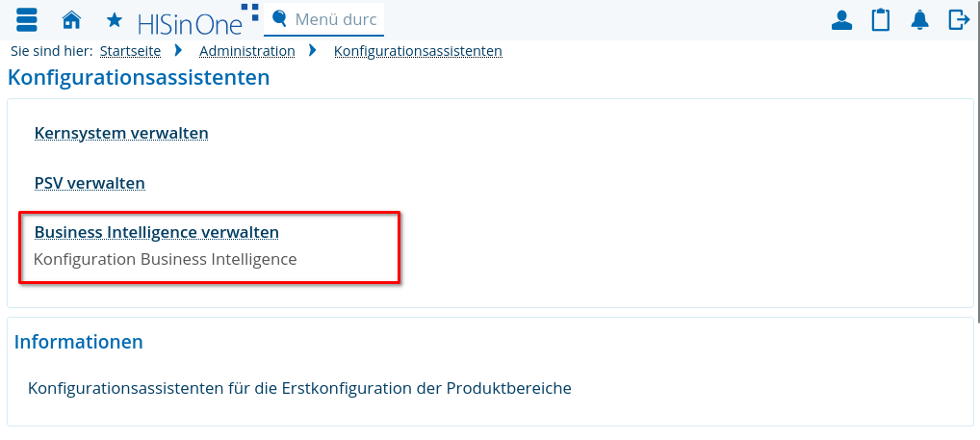Open Business Intelligence verwalten
The image size is (980, 440).
[x=156, y=232]
